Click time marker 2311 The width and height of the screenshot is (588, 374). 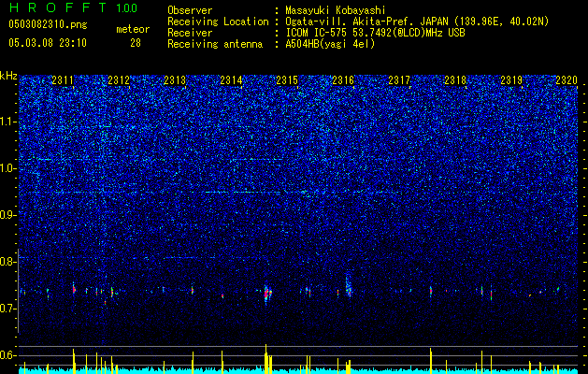(x=63, y=80)
